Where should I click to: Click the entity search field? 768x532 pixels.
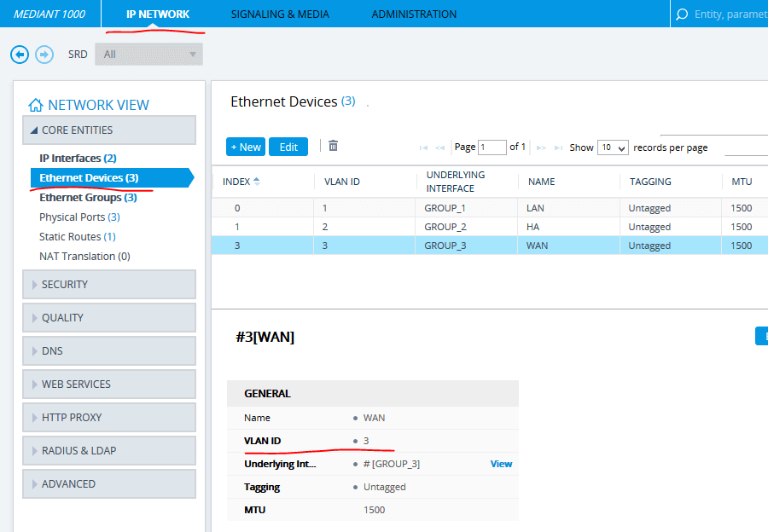point(730,14)
